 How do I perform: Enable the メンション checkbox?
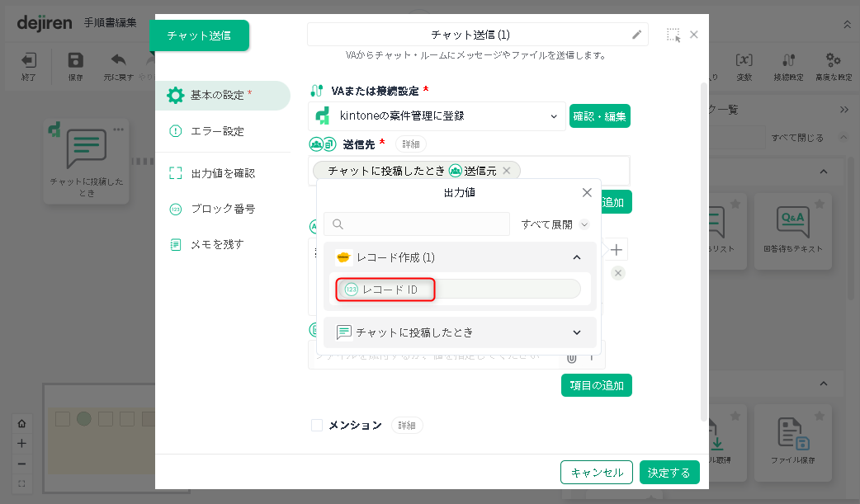[317, 426]
